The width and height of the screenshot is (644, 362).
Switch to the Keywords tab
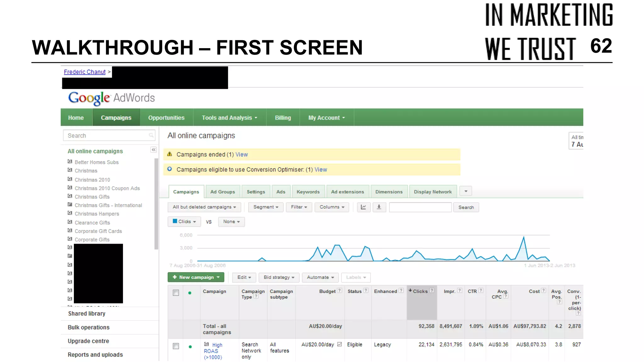[x=308, y=192]
